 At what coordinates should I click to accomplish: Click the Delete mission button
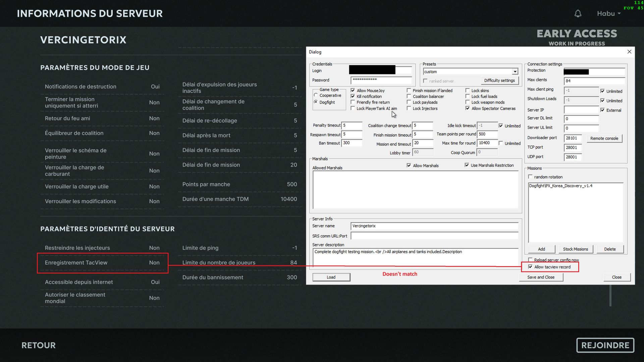click(x=610, y=249)
